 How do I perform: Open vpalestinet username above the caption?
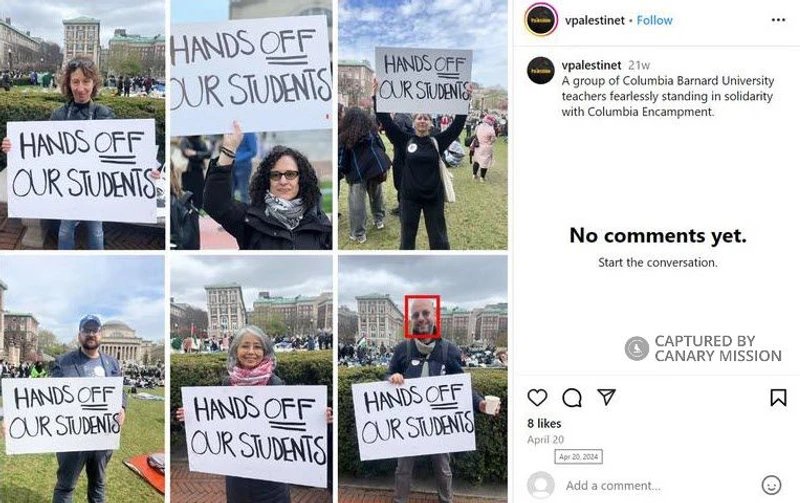coord(591,65)
